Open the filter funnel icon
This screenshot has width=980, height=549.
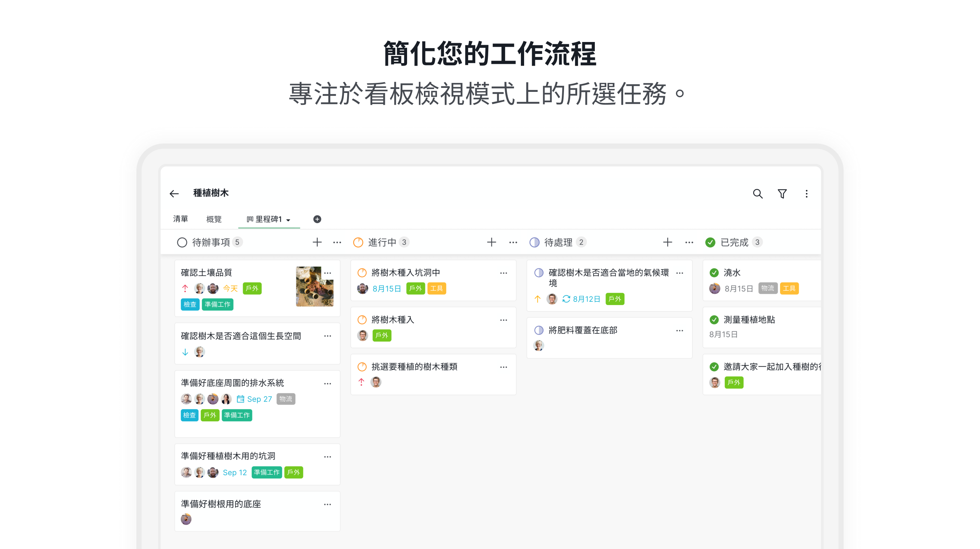tap(782, 193)
